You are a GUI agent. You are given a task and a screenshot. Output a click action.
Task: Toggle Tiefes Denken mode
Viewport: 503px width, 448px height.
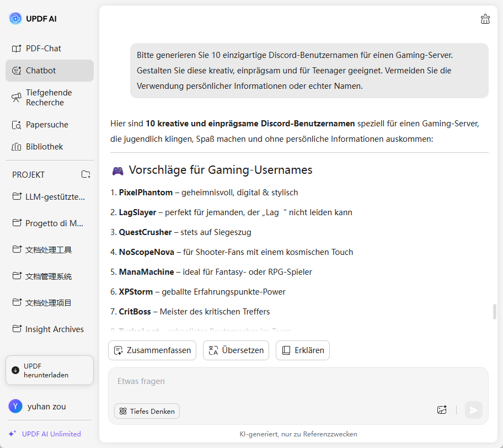coord(147,411)
